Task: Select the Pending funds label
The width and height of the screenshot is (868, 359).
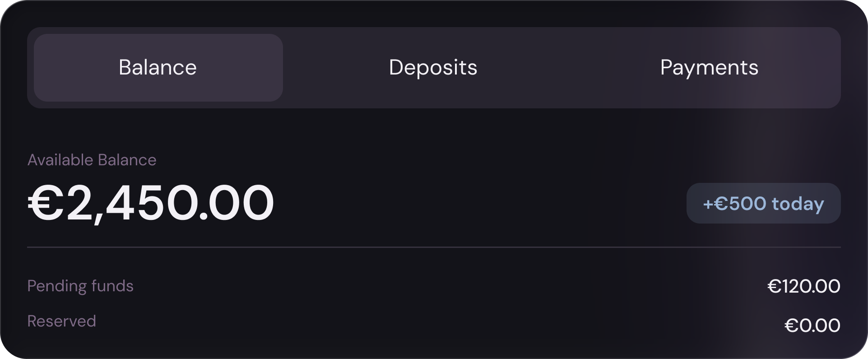Action: [x=80, y=286]
